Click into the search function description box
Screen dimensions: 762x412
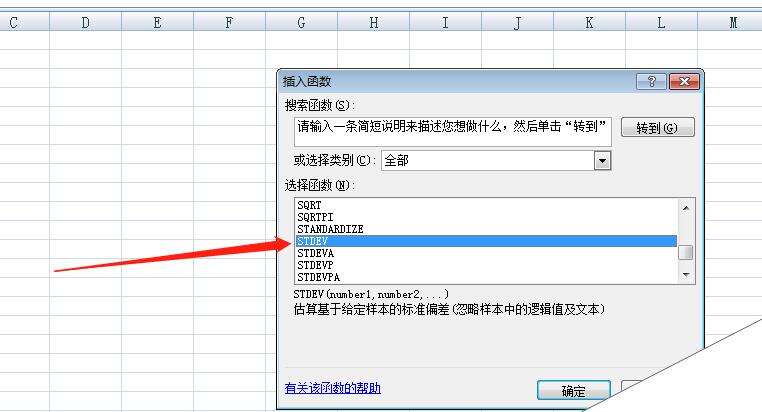[x=452, y=131]
